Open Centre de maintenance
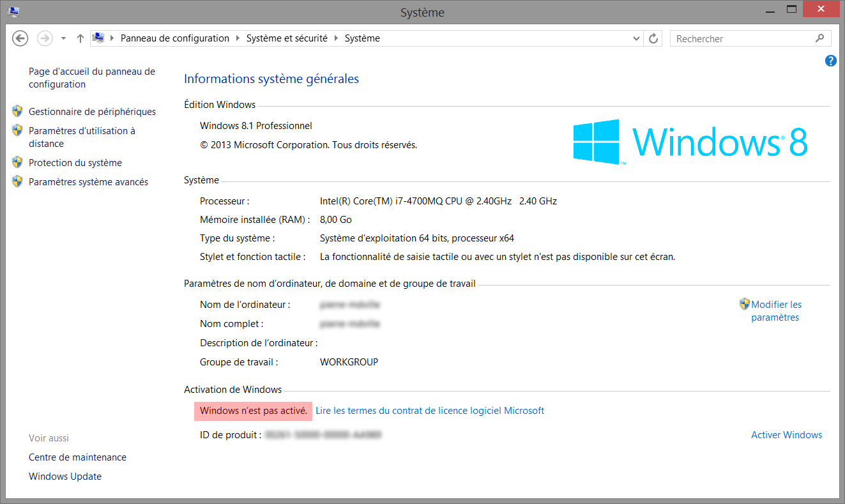Image resolution: width=845 pixels, height=504 pixels. coord(77,457)
